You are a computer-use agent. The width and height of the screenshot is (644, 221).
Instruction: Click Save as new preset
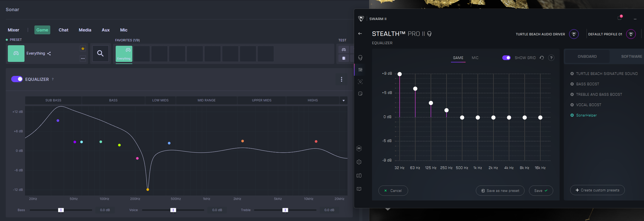[500, 191]
